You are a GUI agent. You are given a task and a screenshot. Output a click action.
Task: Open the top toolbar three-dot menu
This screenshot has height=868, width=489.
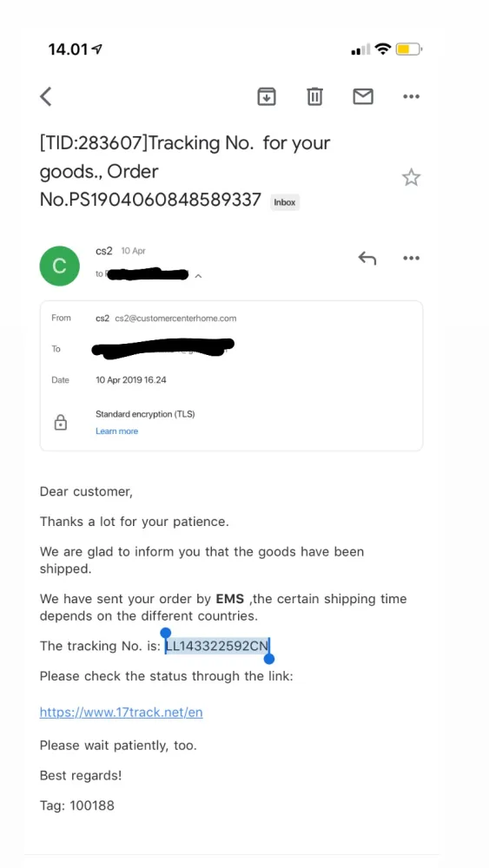pyautogui.click(x=411, y=96)
